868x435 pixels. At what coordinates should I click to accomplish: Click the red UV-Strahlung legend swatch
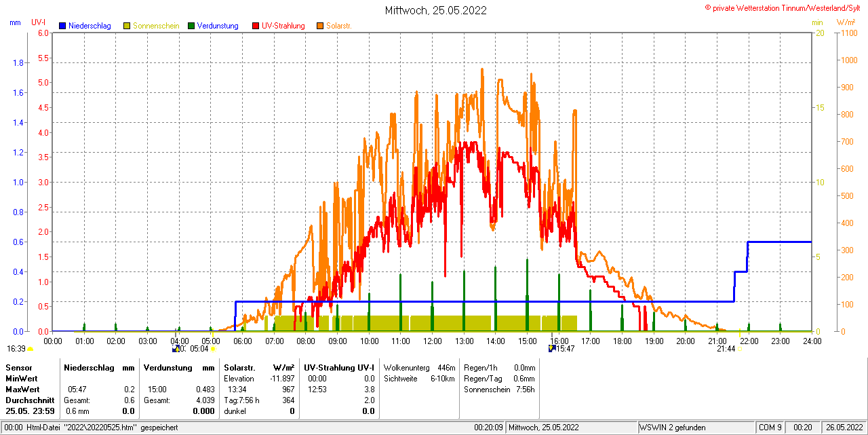[256, 26]
